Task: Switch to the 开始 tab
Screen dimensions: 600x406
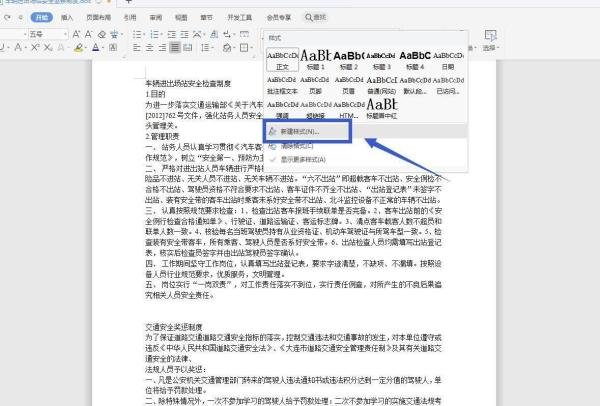Action: pos(41,17)
